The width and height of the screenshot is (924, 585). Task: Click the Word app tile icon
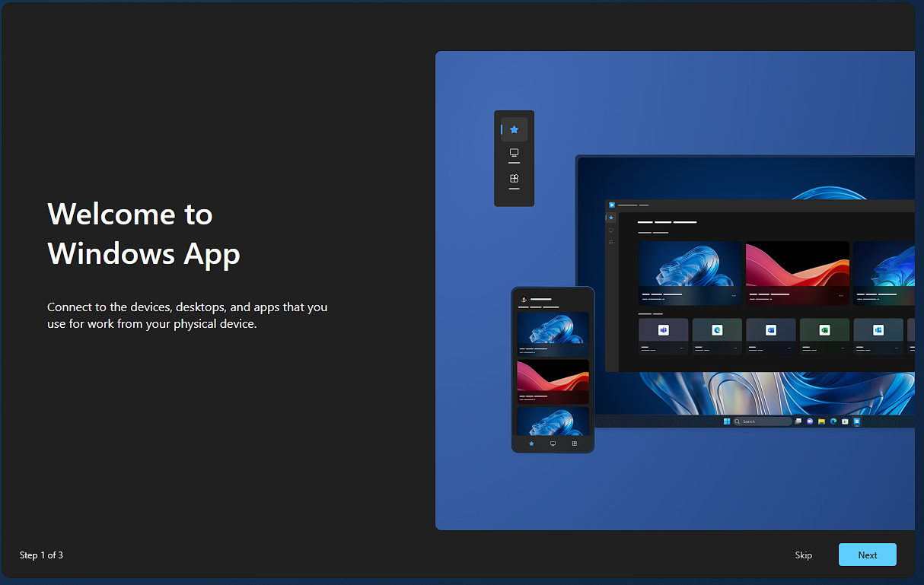770,330
